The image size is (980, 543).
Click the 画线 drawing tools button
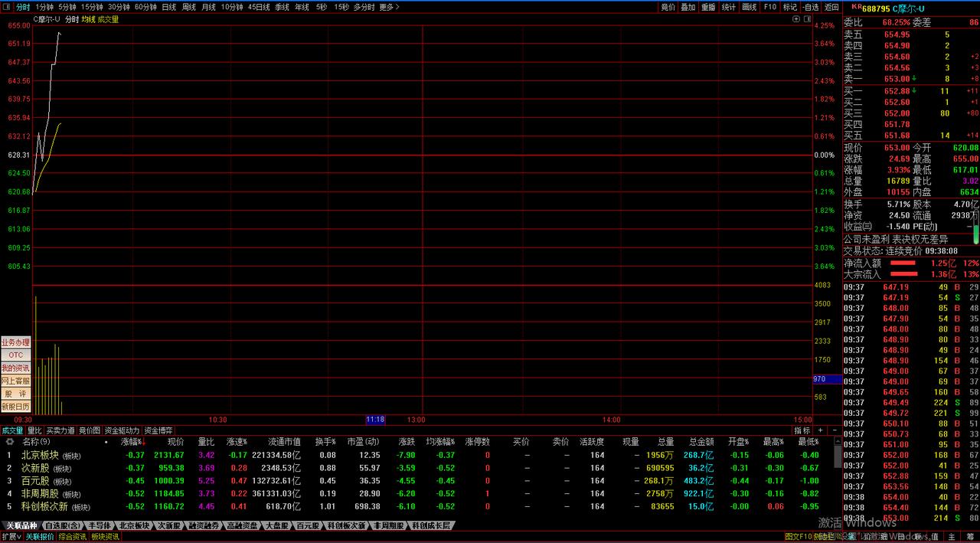750,7
